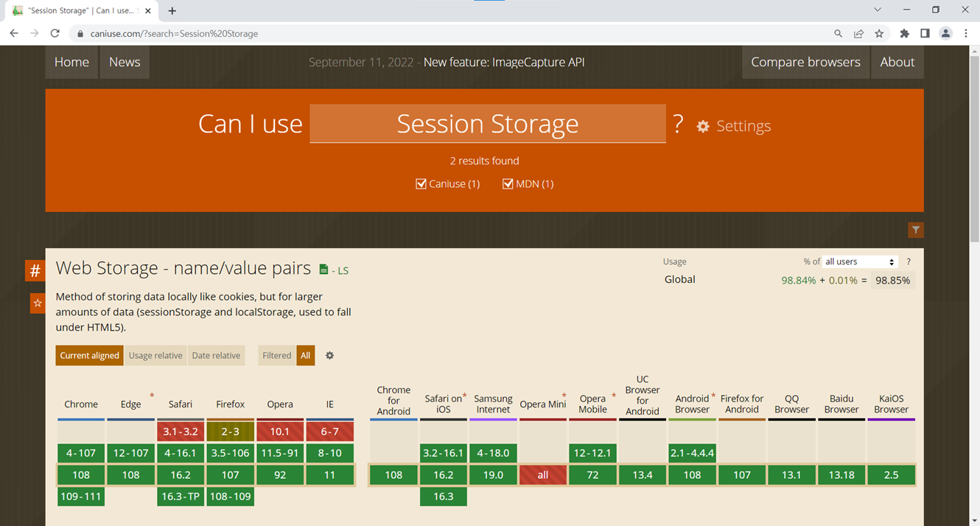Click the IE 11 cell

click(330, 475)
